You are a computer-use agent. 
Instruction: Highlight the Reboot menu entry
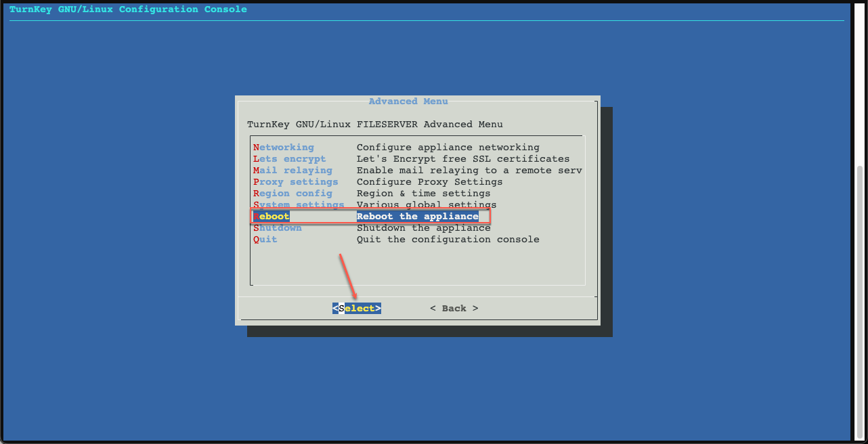271,216
